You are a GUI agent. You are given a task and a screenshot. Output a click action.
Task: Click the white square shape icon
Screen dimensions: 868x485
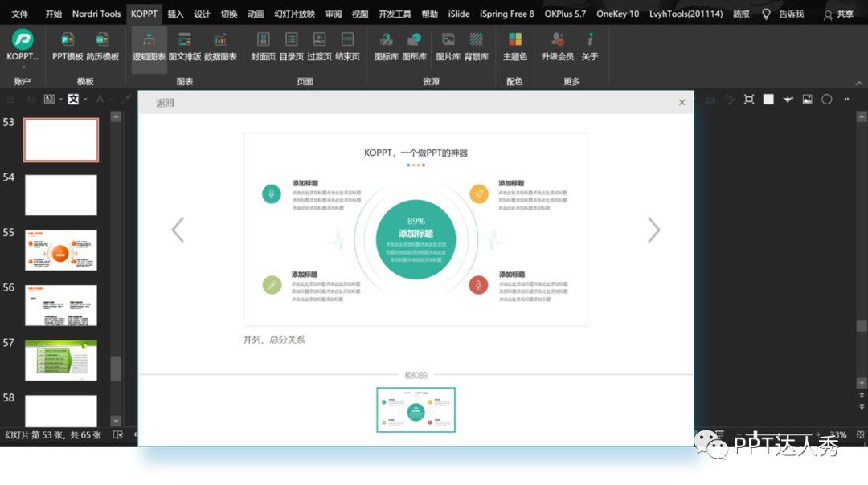768,100
